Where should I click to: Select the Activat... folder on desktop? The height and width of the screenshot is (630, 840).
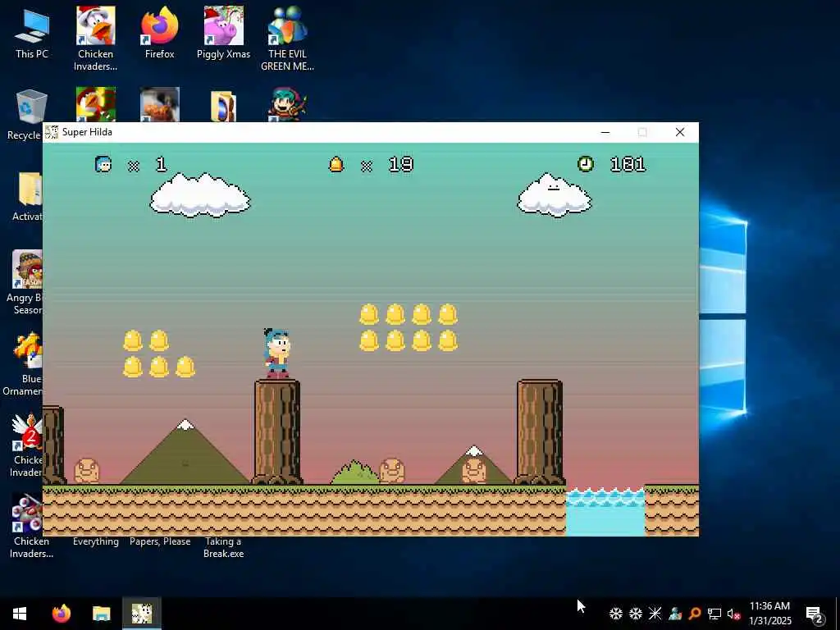point(28,196)
